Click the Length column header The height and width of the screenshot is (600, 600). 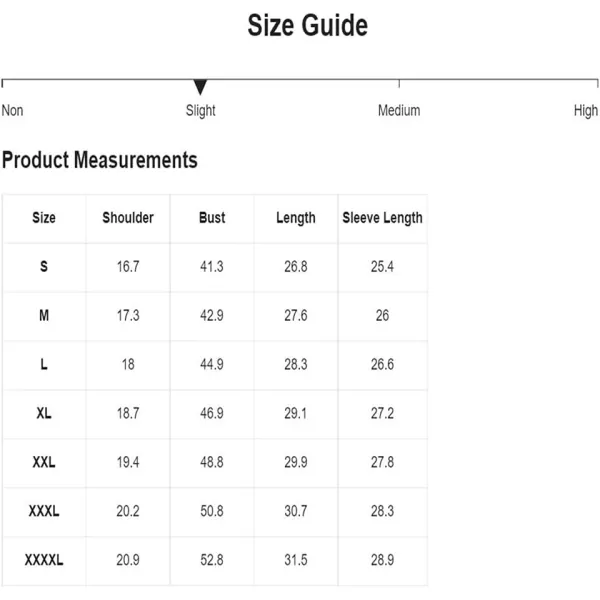click(x=296, y=218)
